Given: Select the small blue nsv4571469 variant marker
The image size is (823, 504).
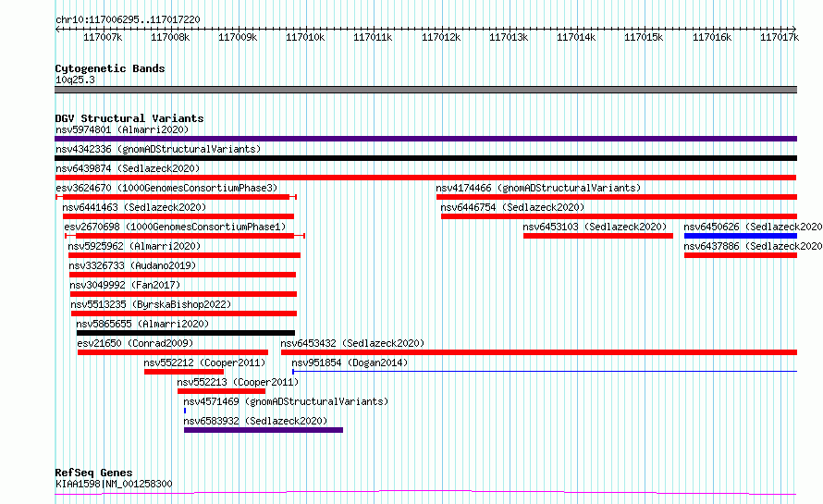Looking at the screenshot, I should coord(185,411).
